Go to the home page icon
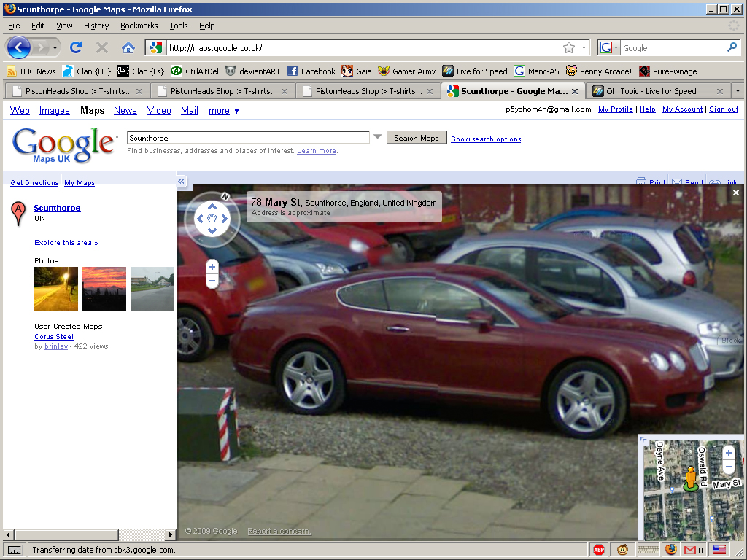The width and height of the screenshot is (747, 560). (x=128, y=47)
